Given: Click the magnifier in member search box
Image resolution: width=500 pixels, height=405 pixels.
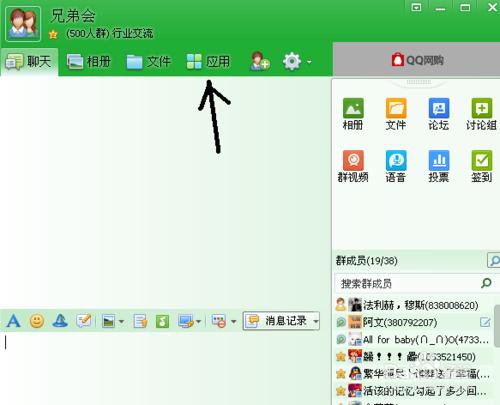Looking at the screenshot, I should click(487, 283).
